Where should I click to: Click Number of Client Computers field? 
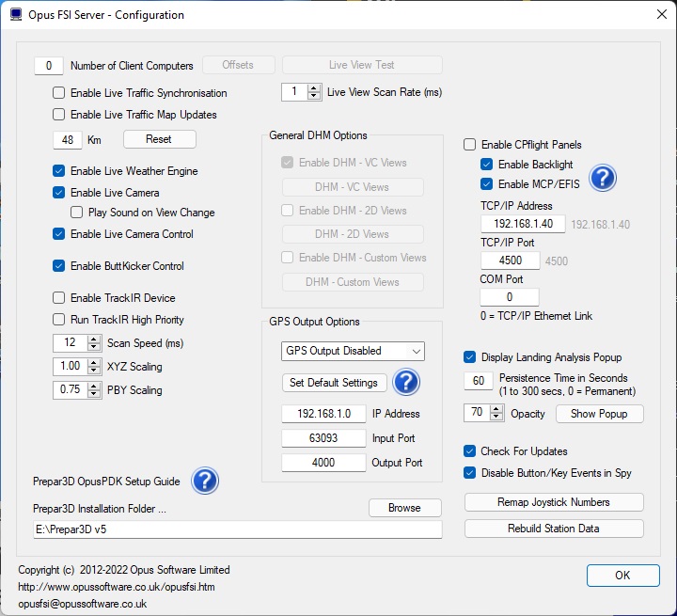pos(49,66)
